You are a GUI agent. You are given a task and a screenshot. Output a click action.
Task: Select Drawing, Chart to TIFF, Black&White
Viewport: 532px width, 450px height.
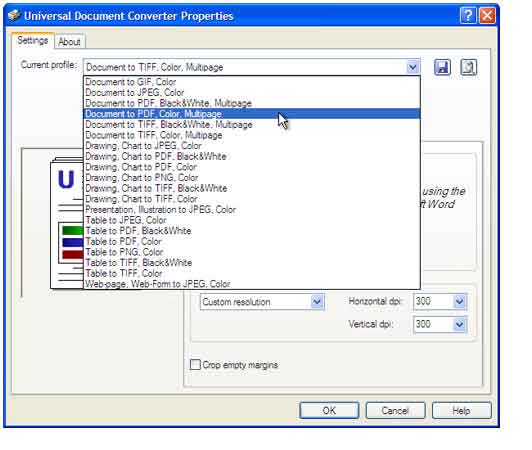(x=252, y=188)
